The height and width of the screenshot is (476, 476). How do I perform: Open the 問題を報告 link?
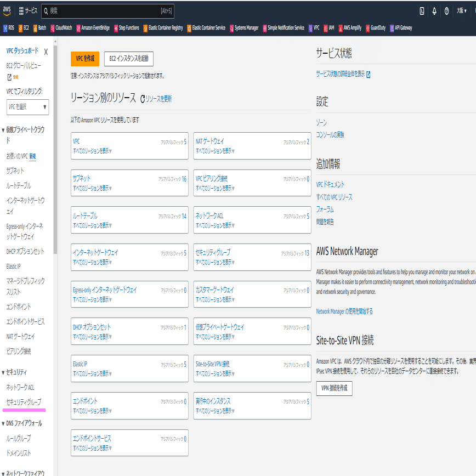[325, 222]
